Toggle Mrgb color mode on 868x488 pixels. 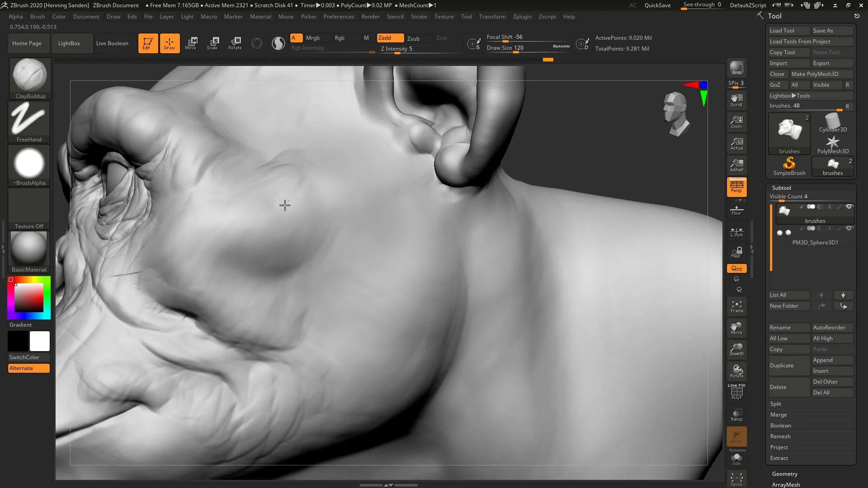click(x=312, y=38)
